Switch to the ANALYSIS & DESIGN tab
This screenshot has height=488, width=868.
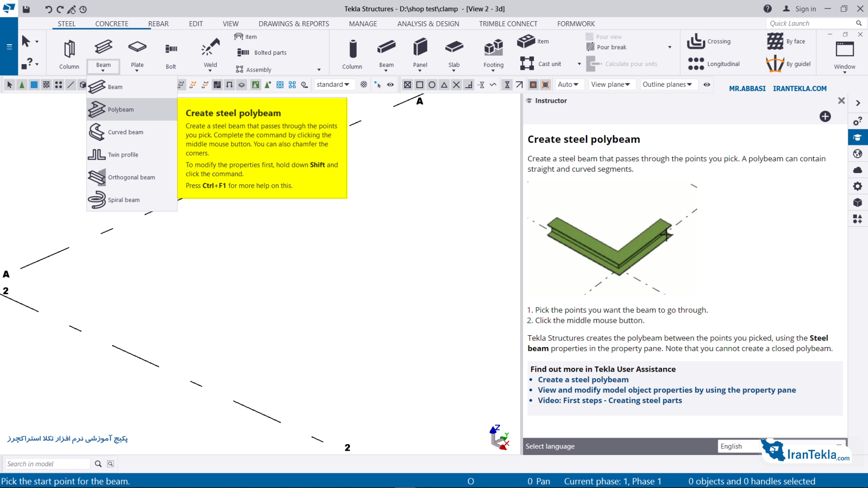pos(428,24)
